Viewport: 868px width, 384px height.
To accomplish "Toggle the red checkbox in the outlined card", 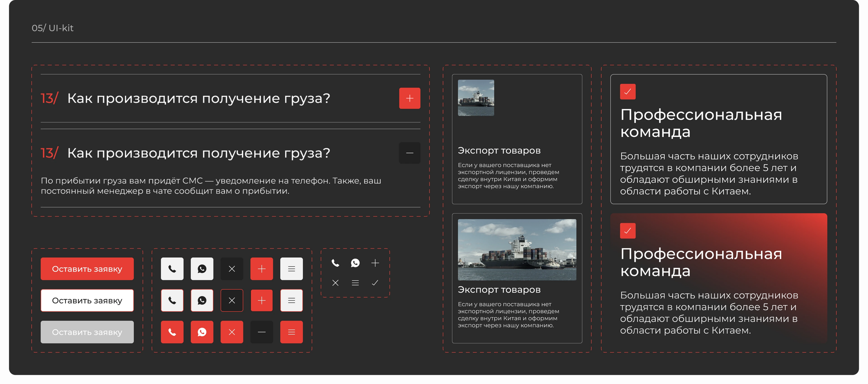I will (627, 92).
